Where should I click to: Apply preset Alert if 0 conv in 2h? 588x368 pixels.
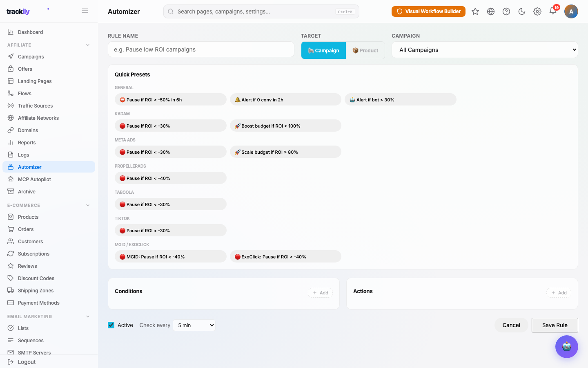[x=285, y=99]
